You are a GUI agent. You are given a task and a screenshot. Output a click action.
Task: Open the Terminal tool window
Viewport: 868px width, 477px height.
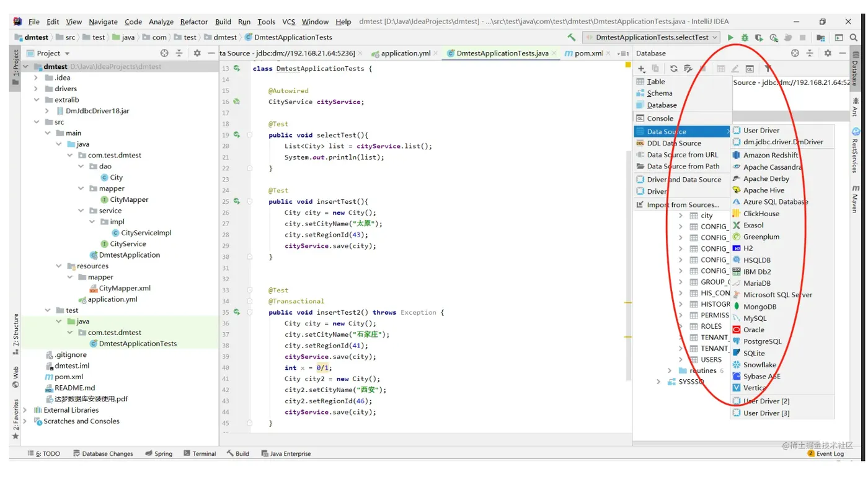click(x=199, y=453)
